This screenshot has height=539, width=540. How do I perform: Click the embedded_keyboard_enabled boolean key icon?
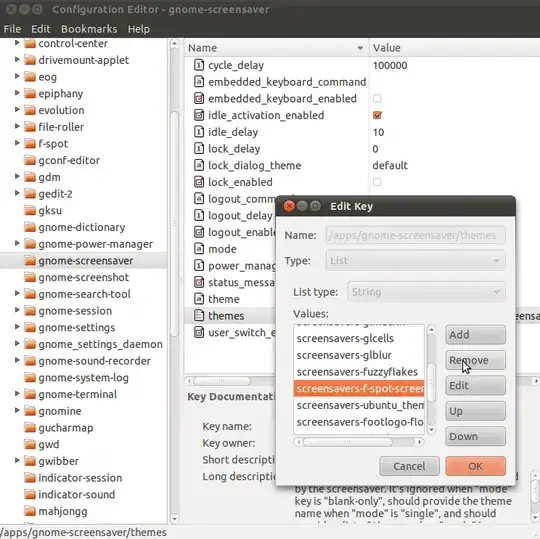[199, 98]
